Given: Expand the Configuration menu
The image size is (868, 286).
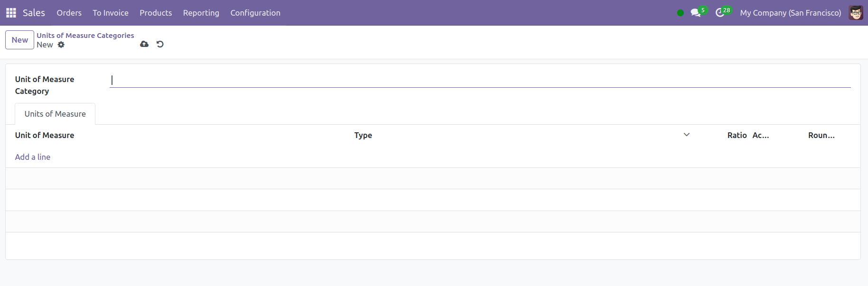Looking at the screenshot, I should 255,13.
